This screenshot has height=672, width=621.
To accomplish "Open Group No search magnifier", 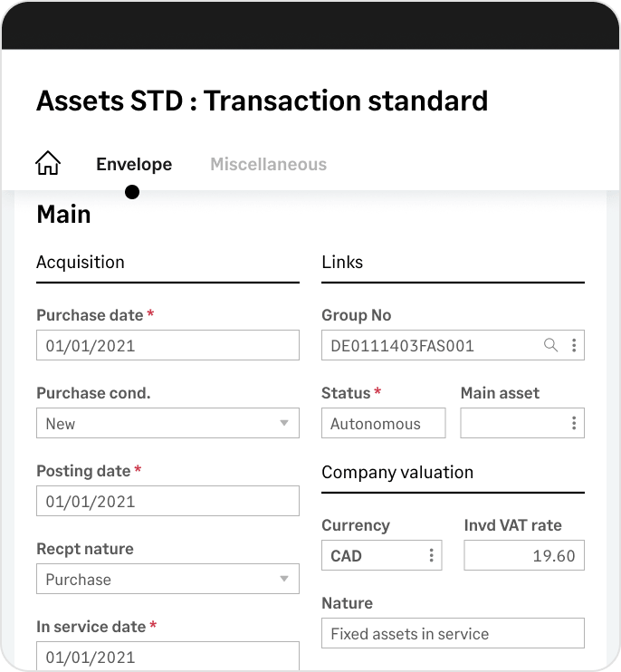I will 550,345.
